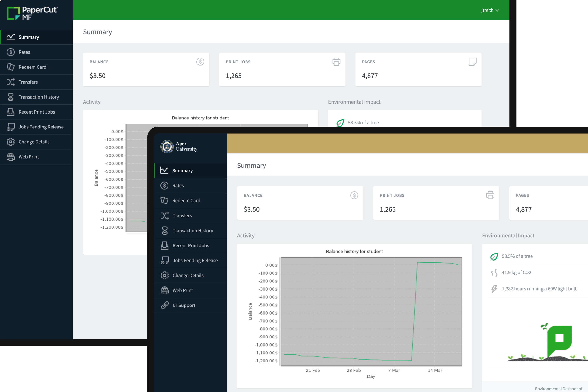Expand the user account menu chevron

coord(498,10)
